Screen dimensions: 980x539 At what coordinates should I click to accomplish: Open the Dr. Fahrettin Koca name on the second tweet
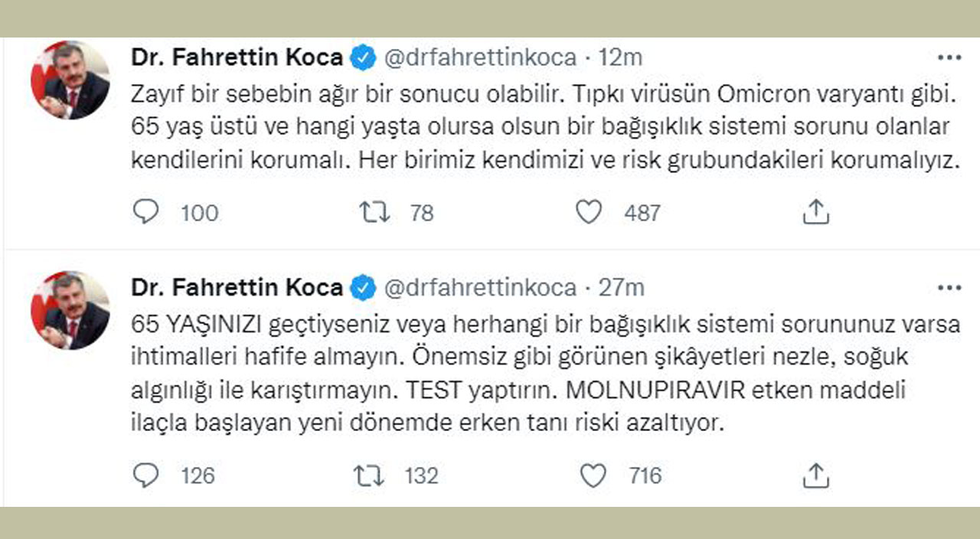tap(237, 288)
